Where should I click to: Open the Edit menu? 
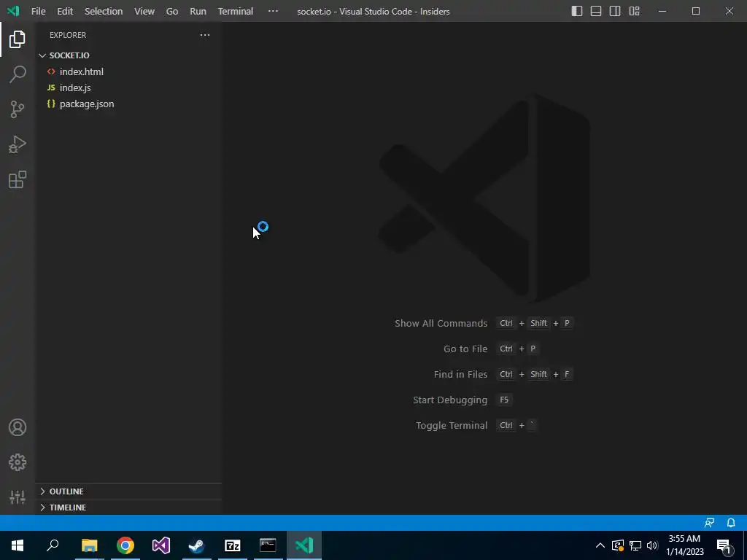click(65, 11)
